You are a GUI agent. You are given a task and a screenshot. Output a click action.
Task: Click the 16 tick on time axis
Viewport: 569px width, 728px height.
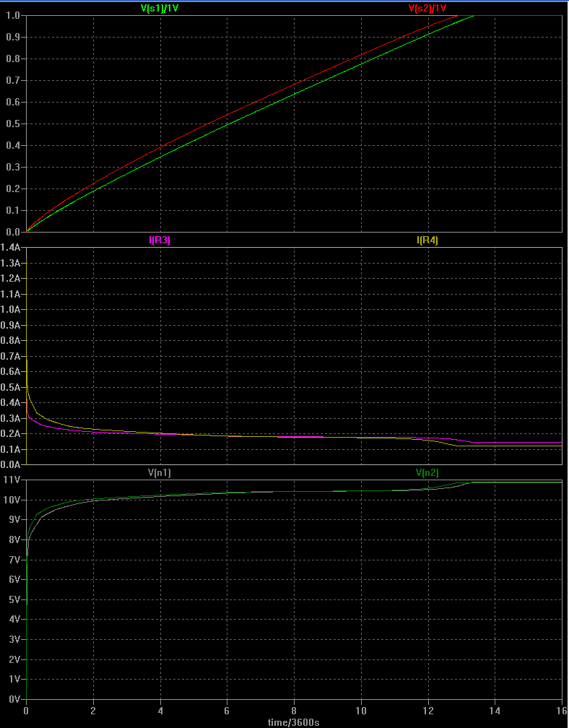click(x=562, y=711)
